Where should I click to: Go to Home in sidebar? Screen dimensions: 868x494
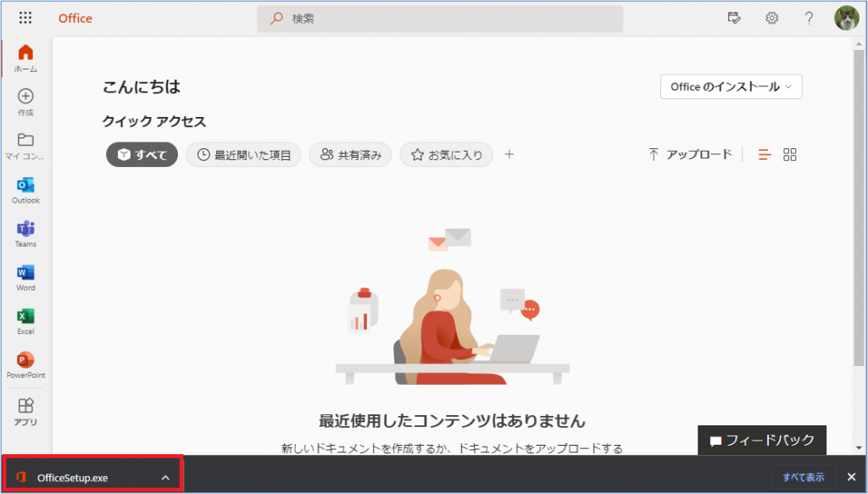[x=25, y=58]
